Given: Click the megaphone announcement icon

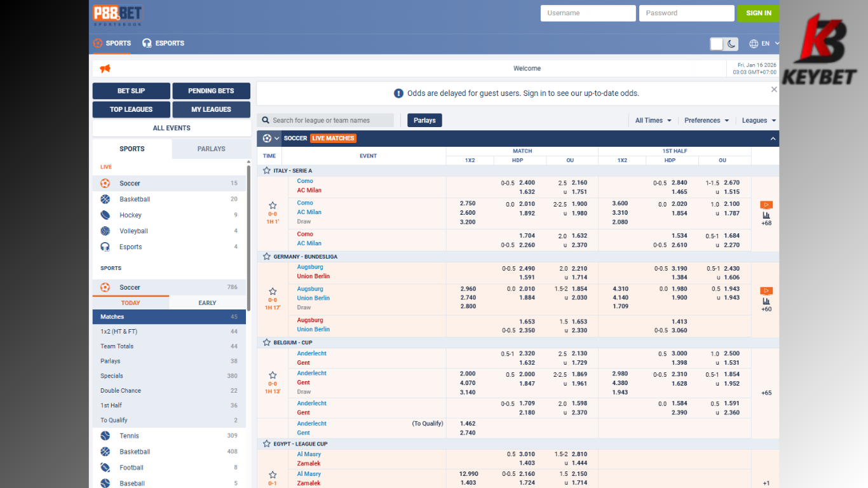Looking at the screenshot, I should pyautogui.click(x=105, y=69).
